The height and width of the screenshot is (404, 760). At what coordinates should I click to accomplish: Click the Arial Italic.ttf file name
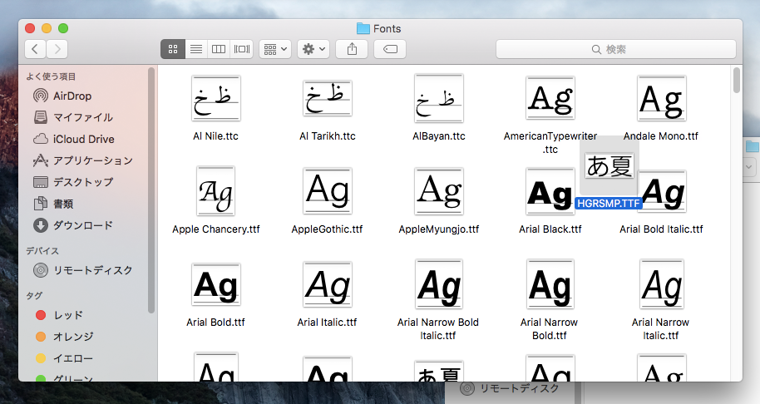tap(327, 322)
